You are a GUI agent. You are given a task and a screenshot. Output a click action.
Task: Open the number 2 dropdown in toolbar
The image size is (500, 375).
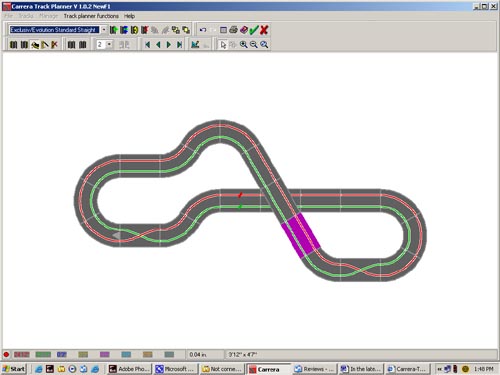(109, 44)
